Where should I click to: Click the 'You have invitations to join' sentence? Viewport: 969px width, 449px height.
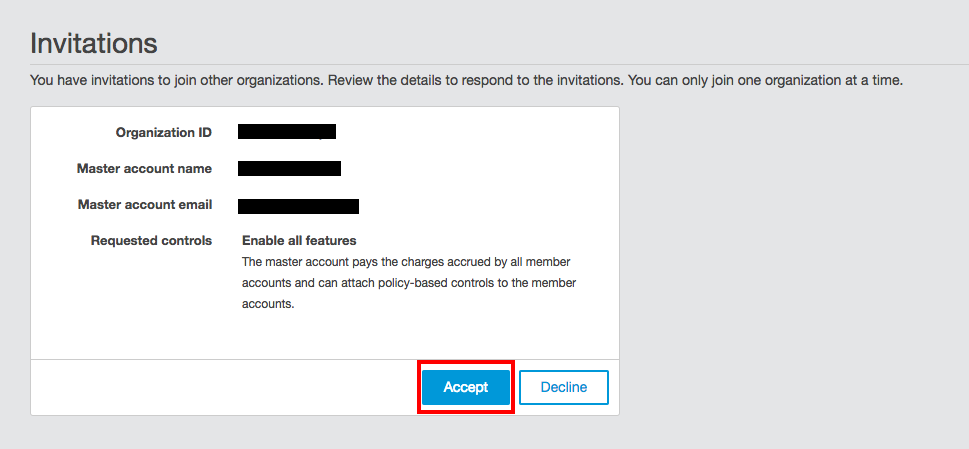pyautogui.click(x=176, y=80)
